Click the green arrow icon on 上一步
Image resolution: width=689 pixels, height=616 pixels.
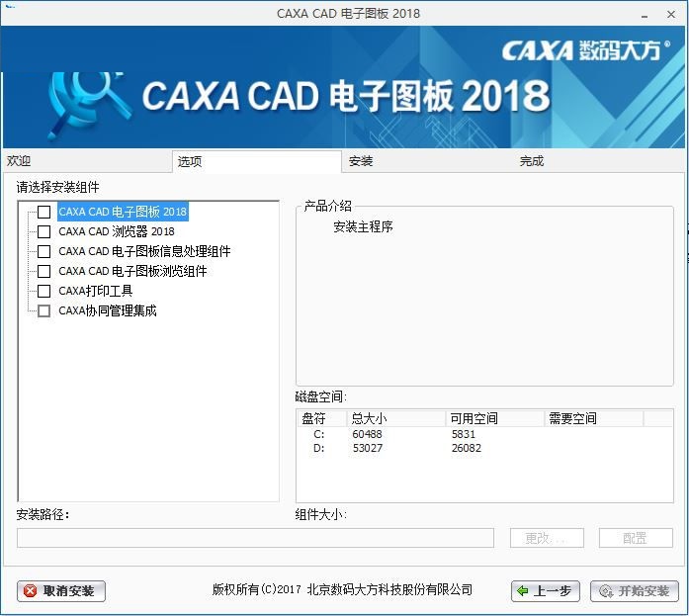[523, 591]
